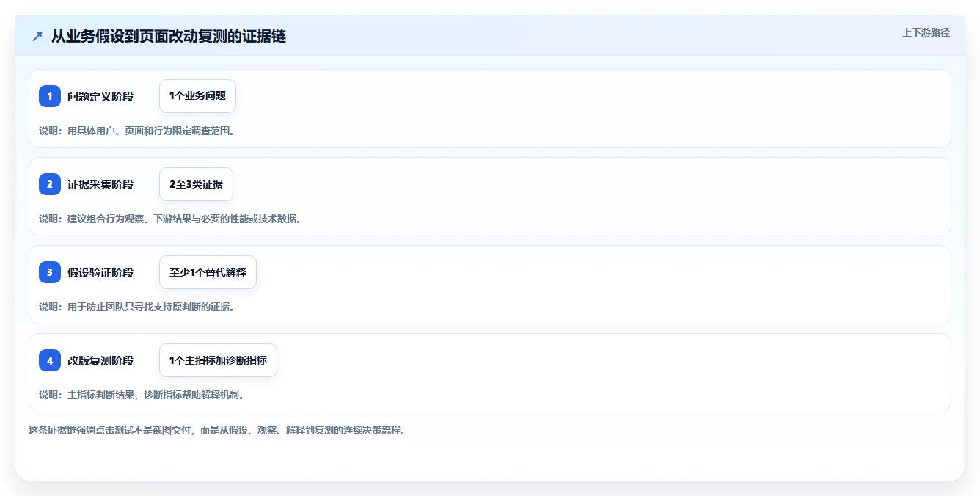Click the title '从业务假设到页面改动复测的证据链'
Viewport: 980px width, 496px height.
[x=169, y=36]
